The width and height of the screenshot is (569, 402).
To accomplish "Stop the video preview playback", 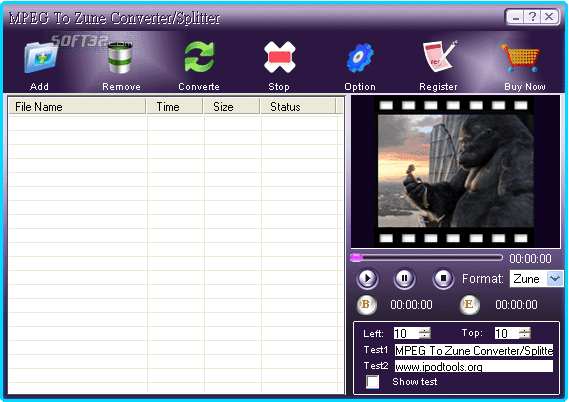I will click(x=443, y=279).
